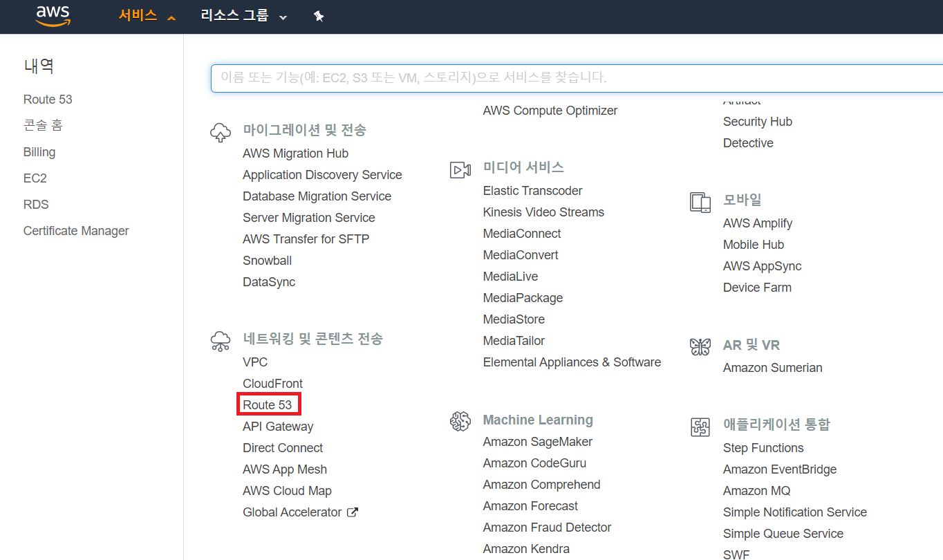Open Amazon Forecast

coord(530,506)
